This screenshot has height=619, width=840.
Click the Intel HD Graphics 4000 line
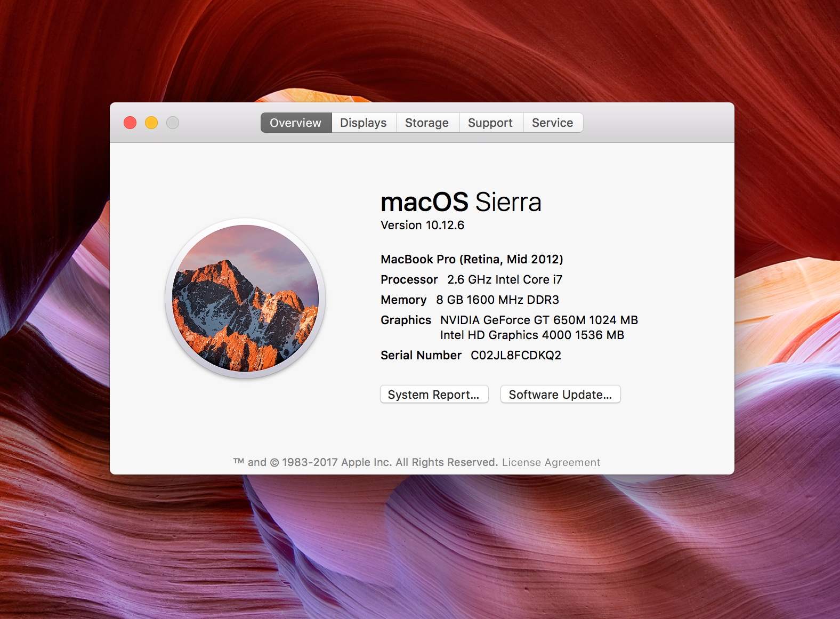(532, 335)
